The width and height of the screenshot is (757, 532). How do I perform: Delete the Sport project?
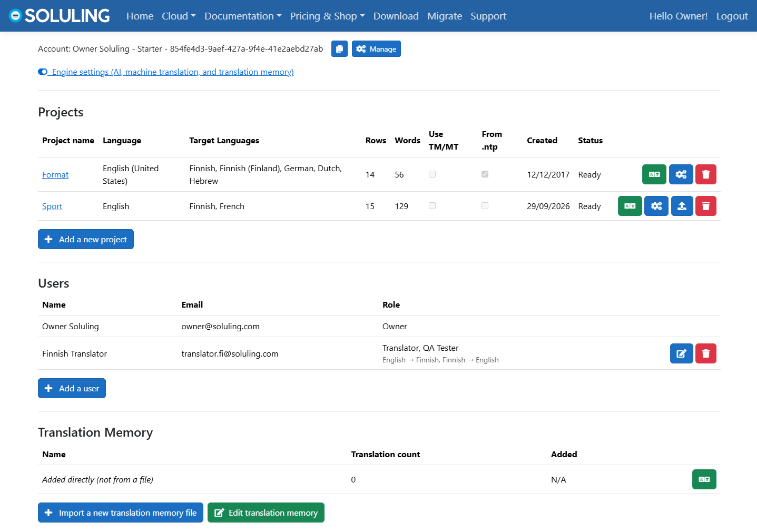pos(706,206)
